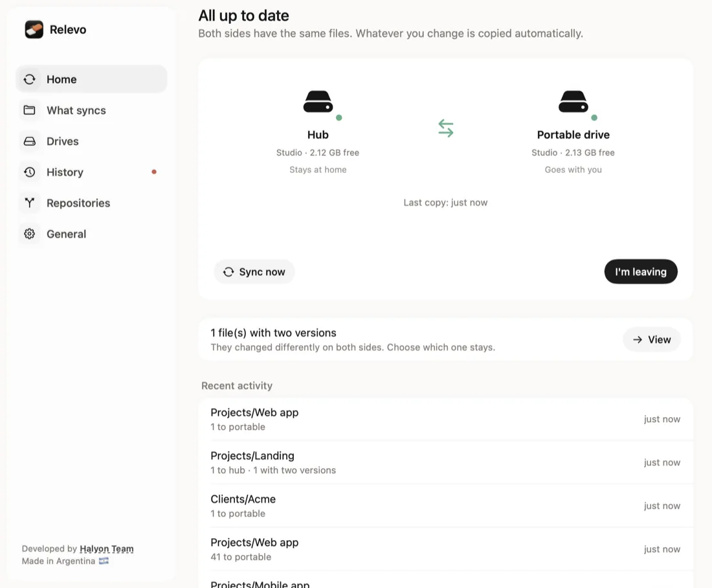Click the Drives disk icon
The height and width of the screenshot is (588, 712).
tap(30, 141)
